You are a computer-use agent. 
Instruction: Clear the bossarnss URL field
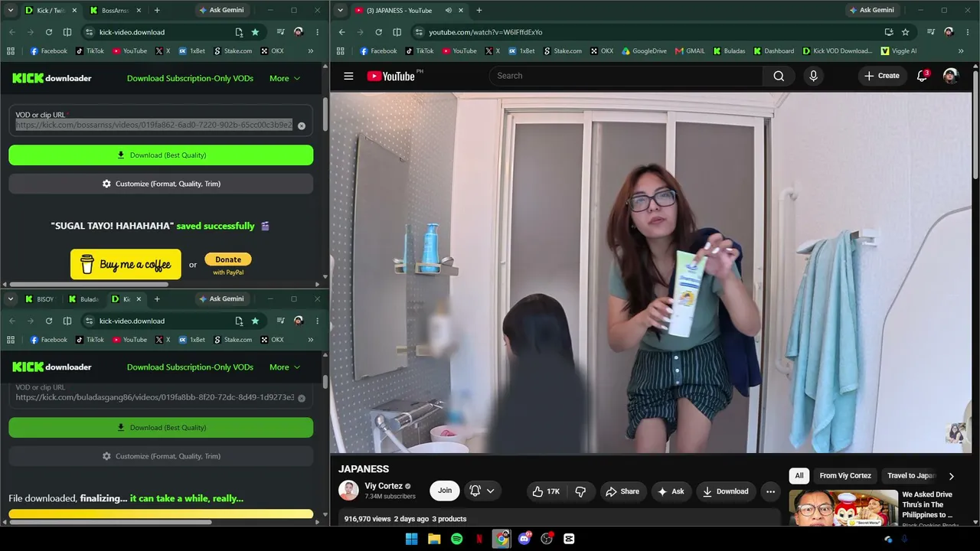click(x=302, y=126)
